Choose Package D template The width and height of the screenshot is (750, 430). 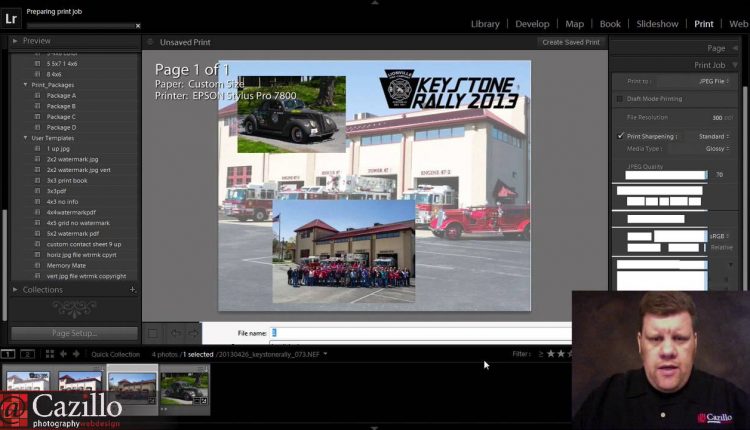(x=61, y=127)
